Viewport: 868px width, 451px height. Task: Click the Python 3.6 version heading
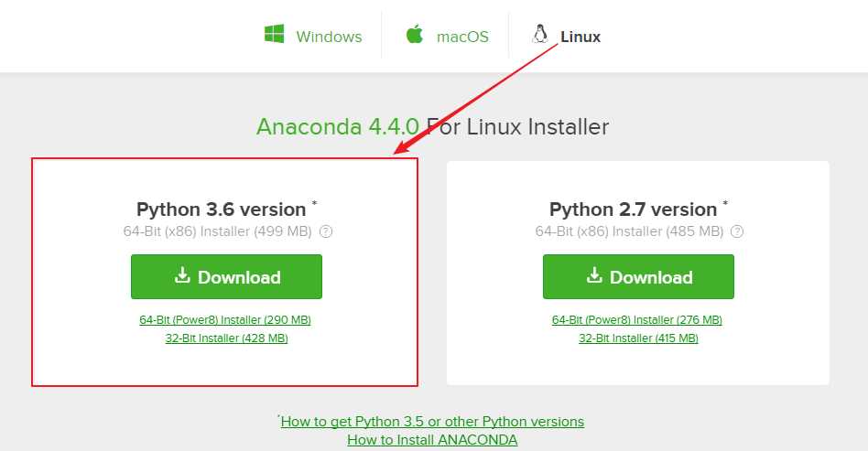[x=222, y=209]
